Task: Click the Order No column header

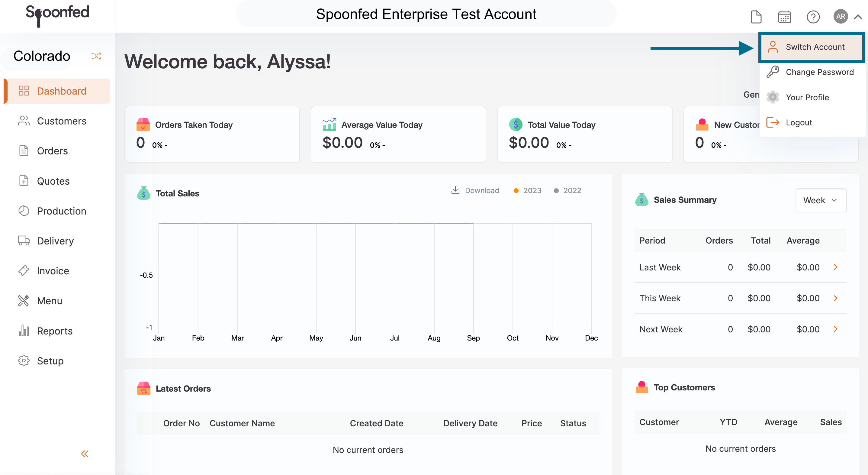Action: click(x=181, y=423)
